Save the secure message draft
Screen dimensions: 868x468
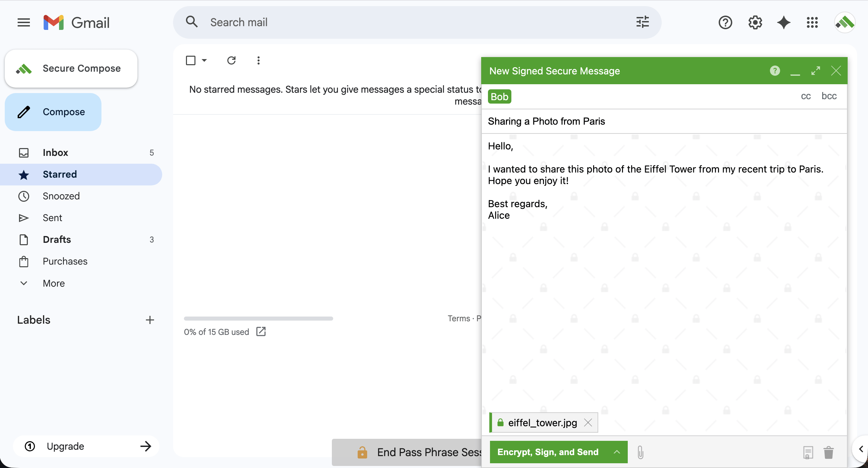pos(808,452)
